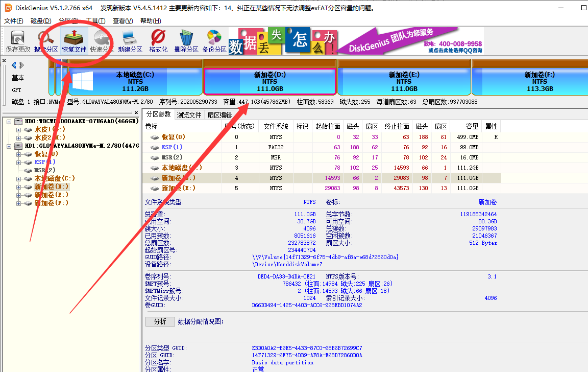
Task: Click the 新建分区 new partition icon
Action: [x=130, y=41]
